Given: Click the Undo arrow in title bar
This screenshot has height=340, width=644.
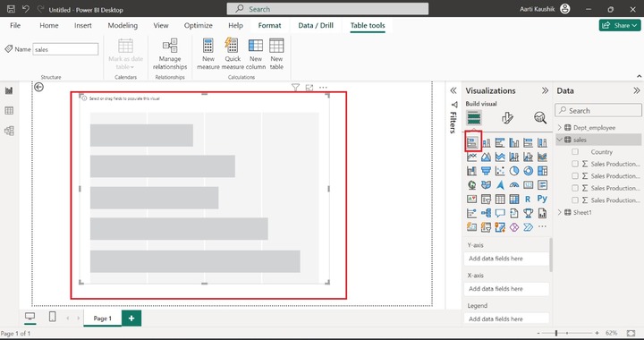Looking at the screenshot, I should click(26, 9).
